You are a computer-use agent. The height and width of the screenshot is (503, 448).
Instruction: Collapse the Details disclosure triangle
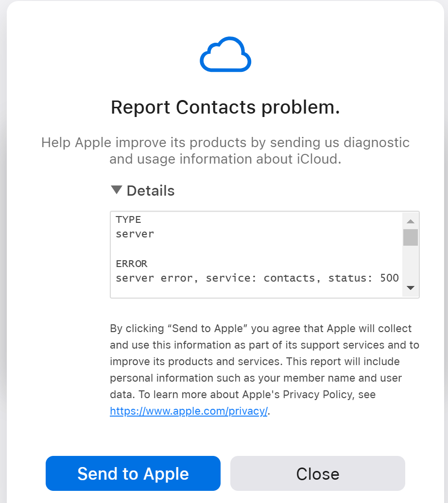[x=116, y=190]
